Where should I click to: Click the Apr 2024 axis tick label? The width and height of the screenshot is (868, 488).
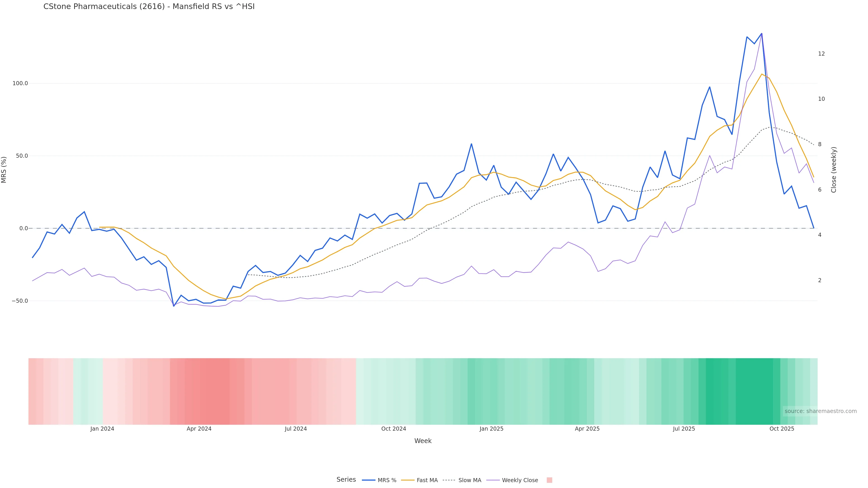tap(199, 429)
